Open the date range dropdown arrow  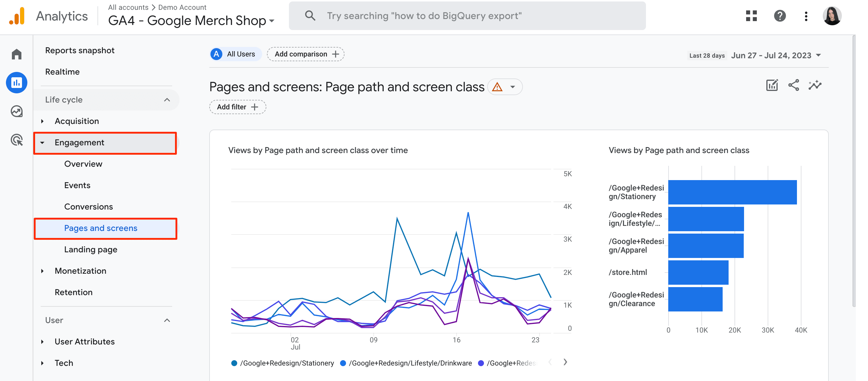click(x=819, y=55)
